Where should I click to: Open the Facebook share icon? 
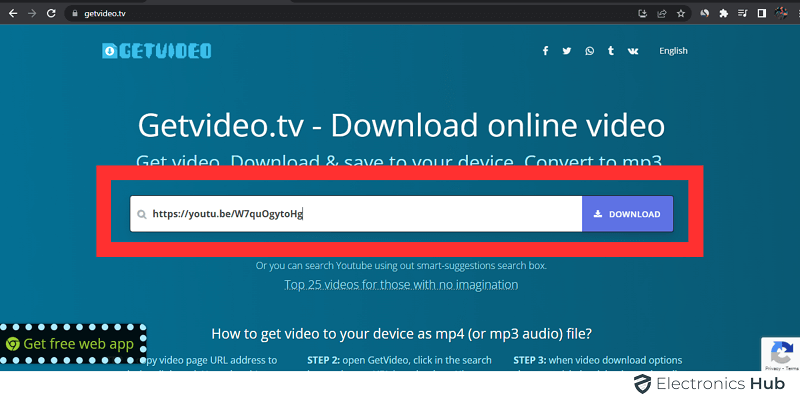click(545, 51)
